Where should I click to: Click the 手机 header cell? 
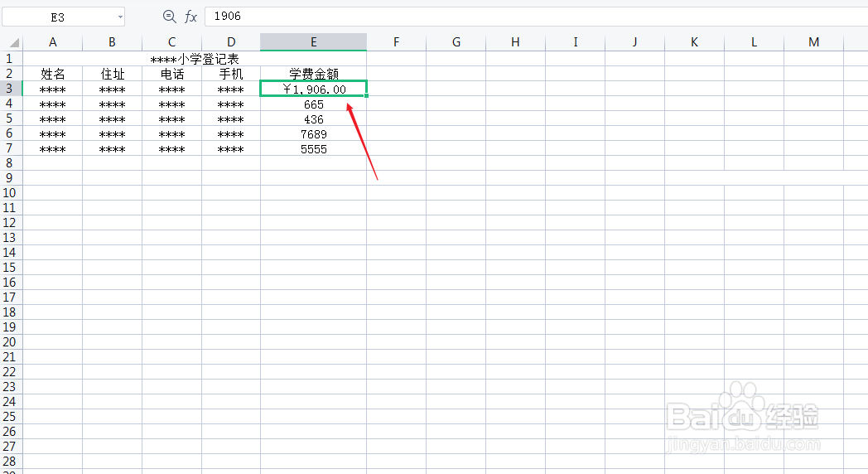click(231, 74)
